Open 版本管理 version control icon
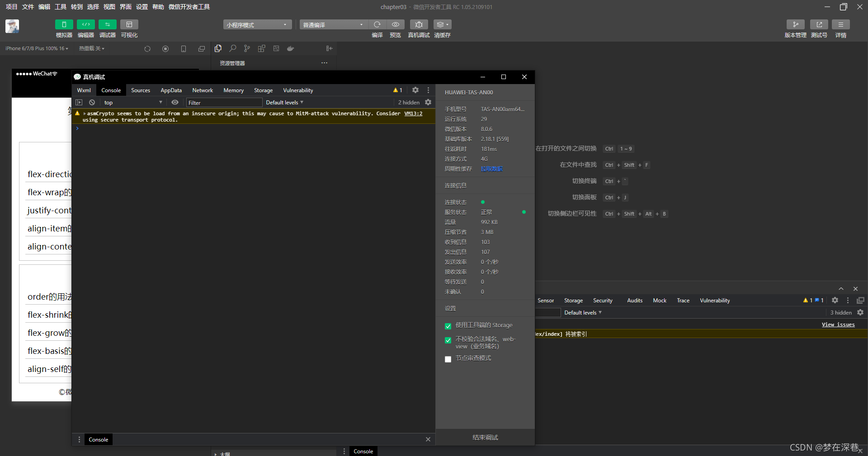 (x=795, y=24)
